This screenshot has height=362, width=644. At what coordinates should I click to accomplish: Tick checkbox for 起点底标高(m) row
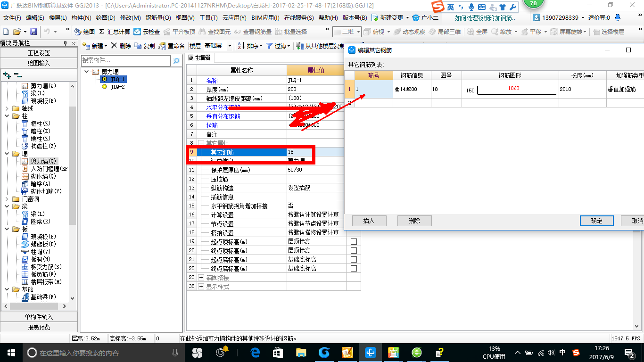354,259
